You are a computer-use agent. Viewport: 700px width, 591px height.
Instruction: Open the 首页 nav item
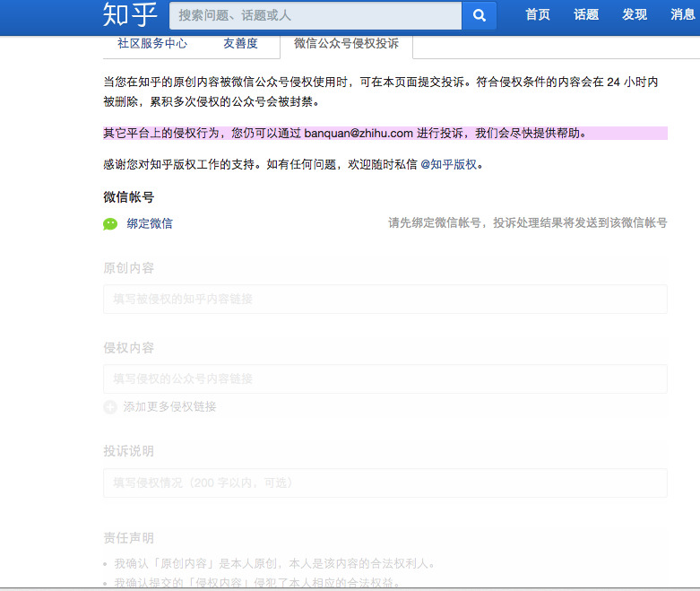tap(538, 14)
